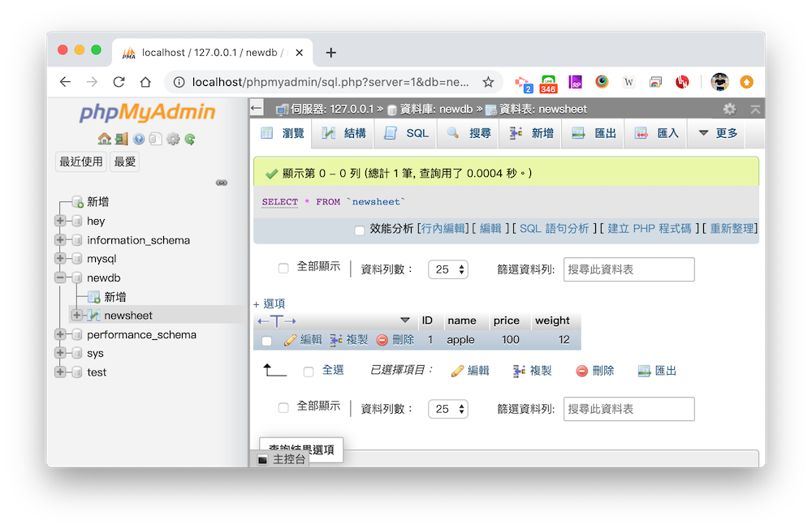
Task: Switch to the 結構 structure tab
Action: pos(343,134)
